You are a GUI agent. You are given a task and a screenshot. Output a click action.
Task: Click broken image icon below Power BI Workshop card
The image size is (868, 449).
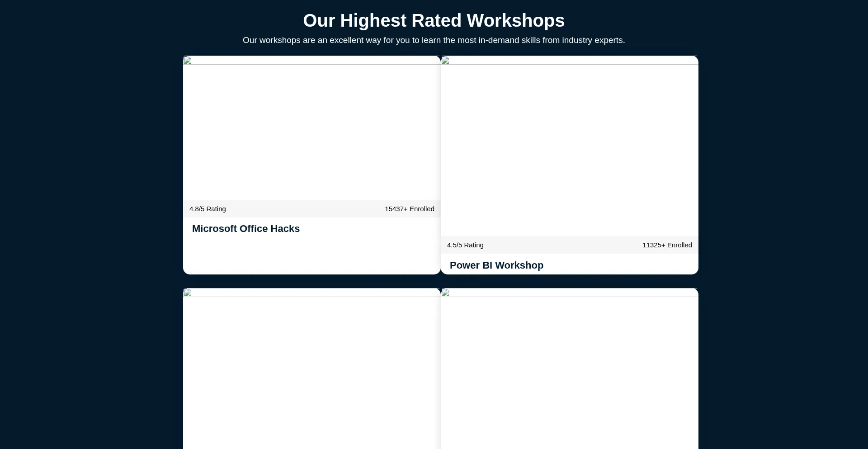tap(445, 293)
